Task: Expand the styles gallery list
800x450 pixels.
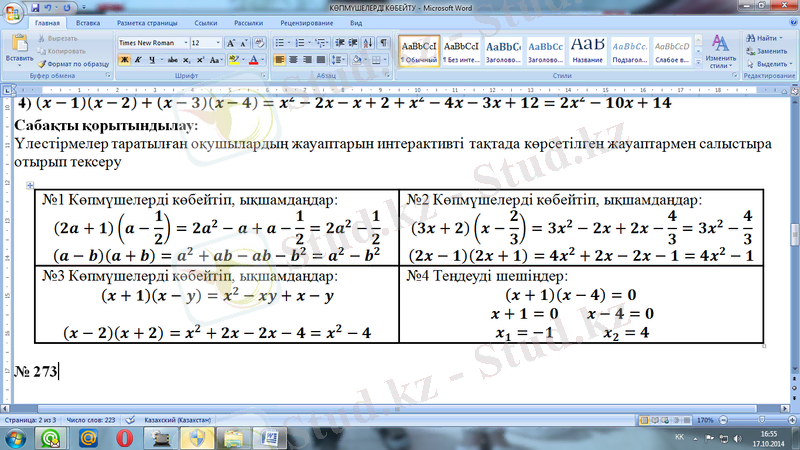Action: (x=697, y=61)
